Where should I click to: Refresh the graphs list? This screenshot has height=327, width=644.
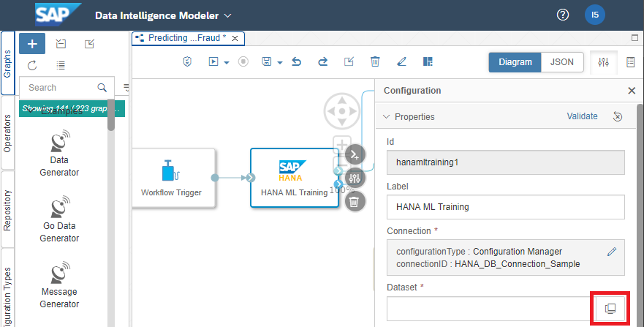coord(32,65)
